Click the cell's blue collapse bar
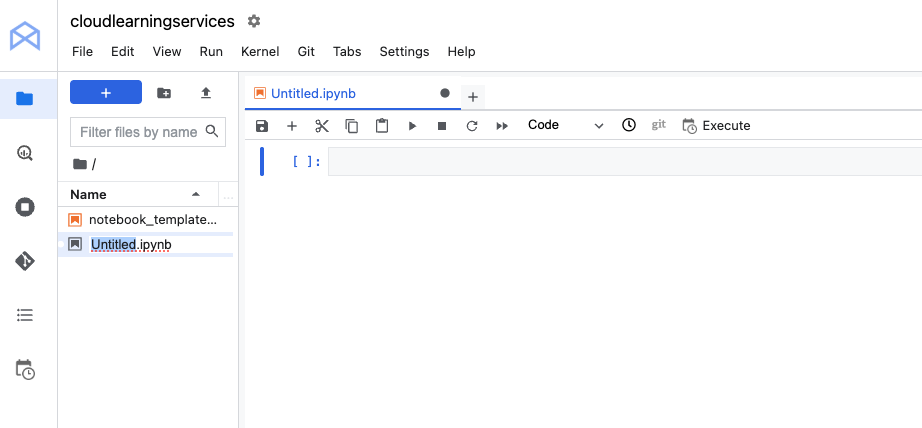Screen dimensions: 922x428 point(262,162)
